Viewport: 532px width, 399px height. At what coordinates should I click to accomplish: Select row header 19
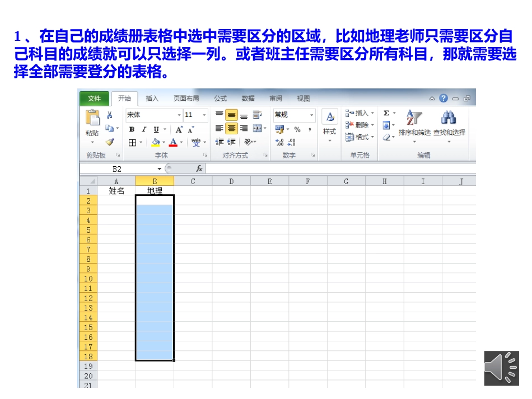88,366
